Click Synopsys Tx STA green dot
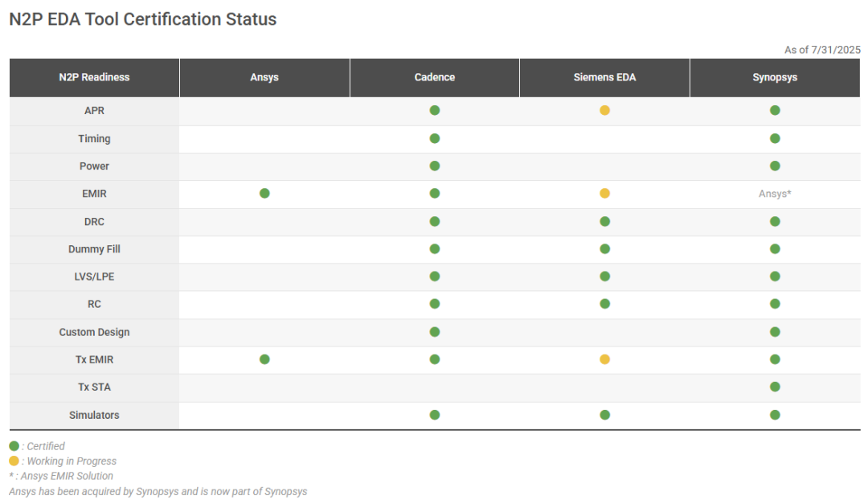 (775, 387)
